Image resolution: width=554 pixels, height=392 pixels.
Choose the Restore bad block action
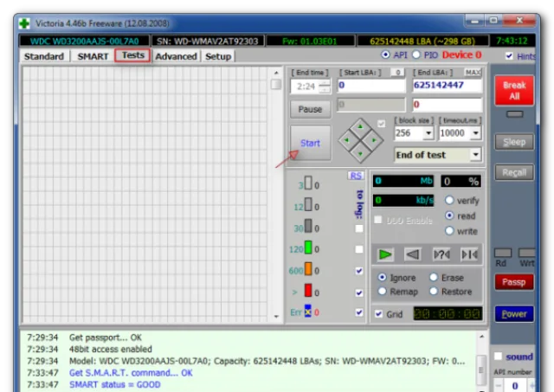coord(434,292)
